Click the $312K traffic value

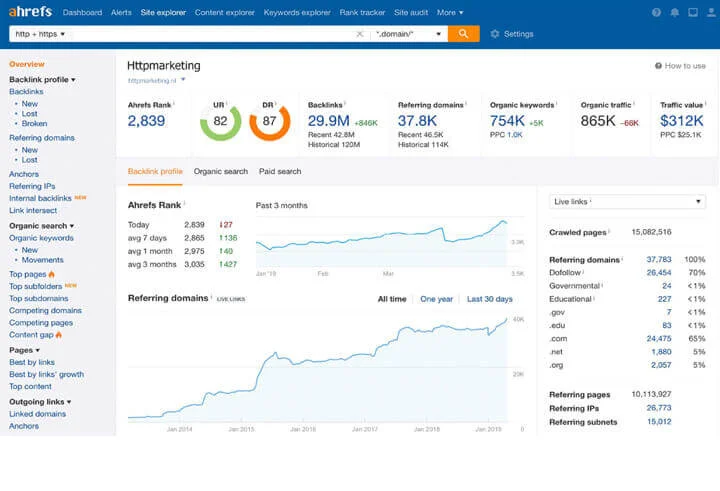[682, 121]
